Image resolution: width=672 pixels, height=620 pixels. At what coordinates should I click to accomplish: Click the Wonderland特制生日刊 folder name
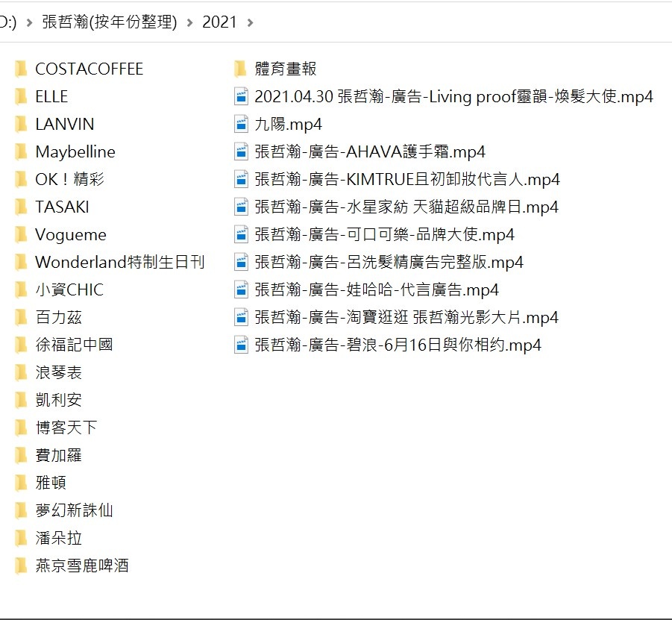click(x=120, y=262)
